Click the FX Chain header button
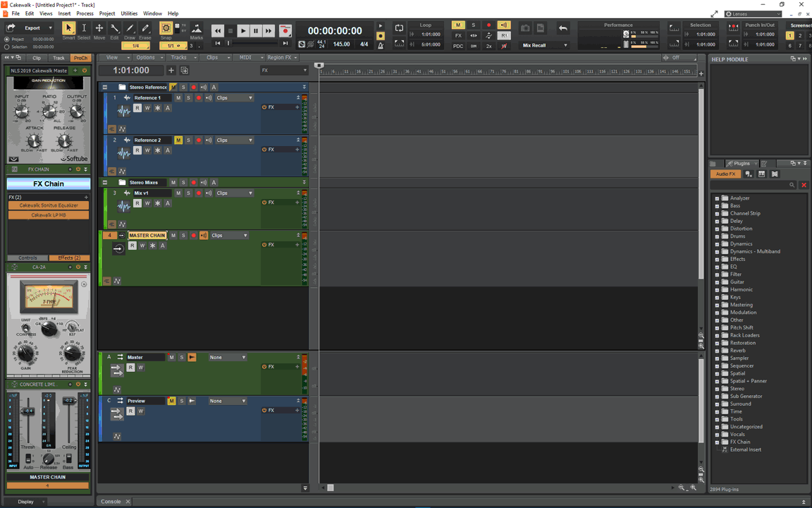Viewport: 812px width, 508px height. point(48,183)
